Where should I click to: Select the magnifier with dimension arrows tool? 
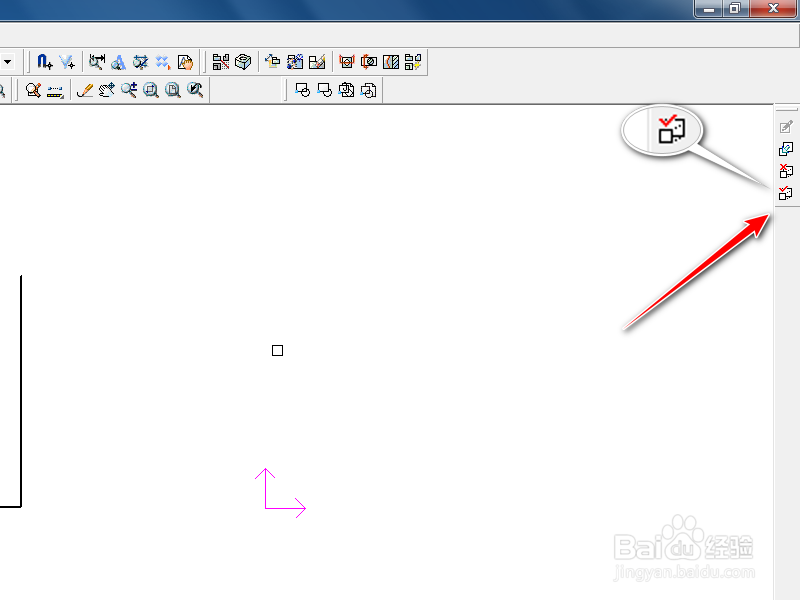96,62
